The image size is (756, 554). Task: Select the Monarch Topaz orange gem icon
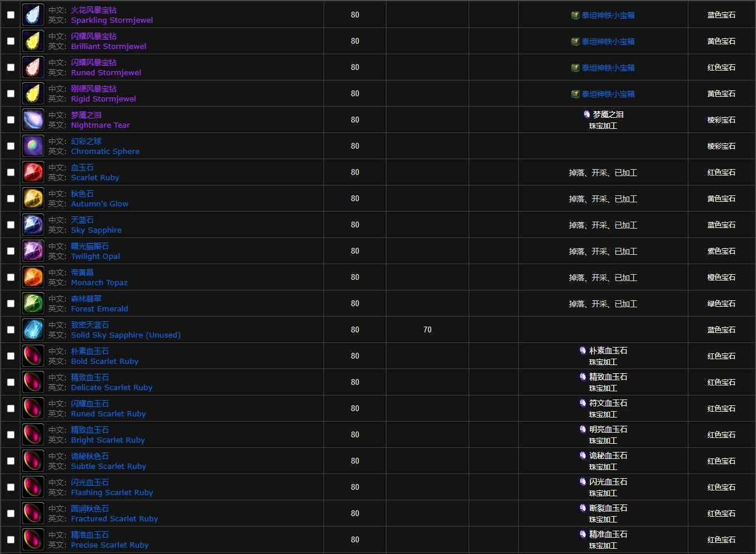coord(33,277)
